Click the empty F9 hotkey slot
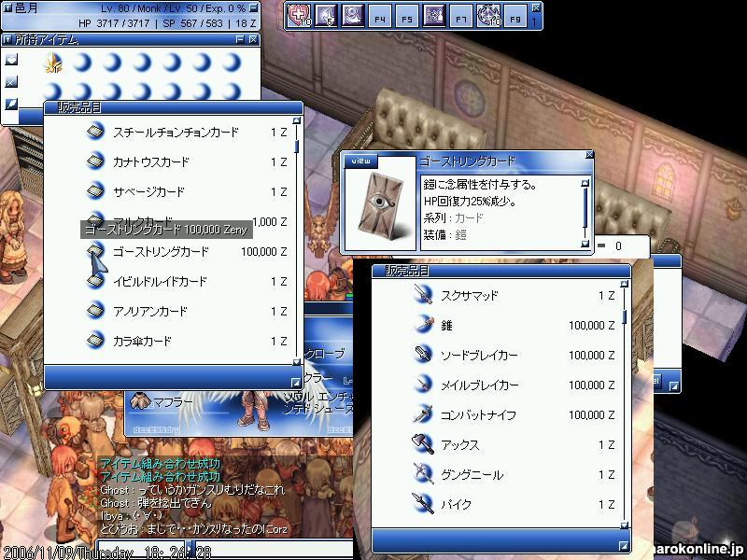747x560 pixels. pos(515,16)
